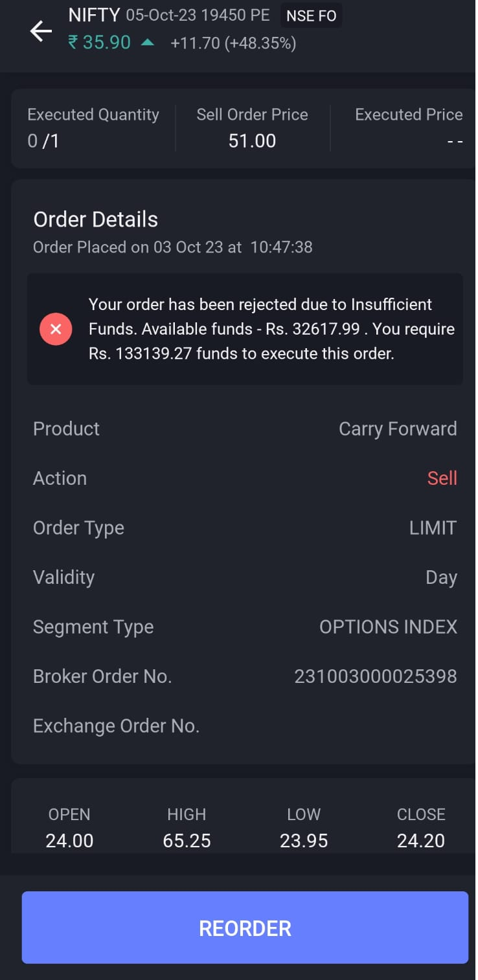Click the Executed Price column

tap(409, 128)
